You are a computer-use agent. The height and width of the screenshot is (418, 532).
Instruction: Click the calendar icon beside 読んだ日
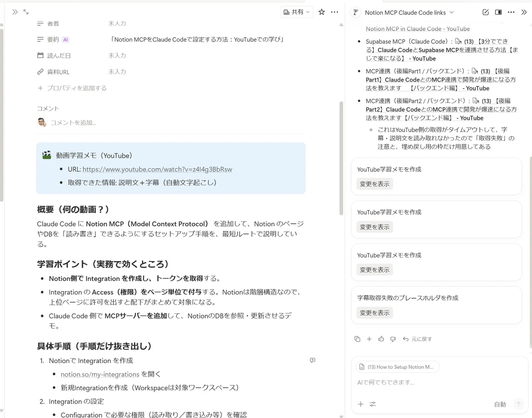(40, 55)
